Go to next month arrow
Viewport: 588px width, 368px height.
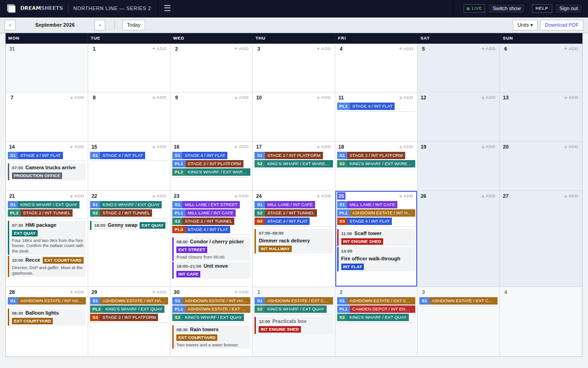(100, 25)
